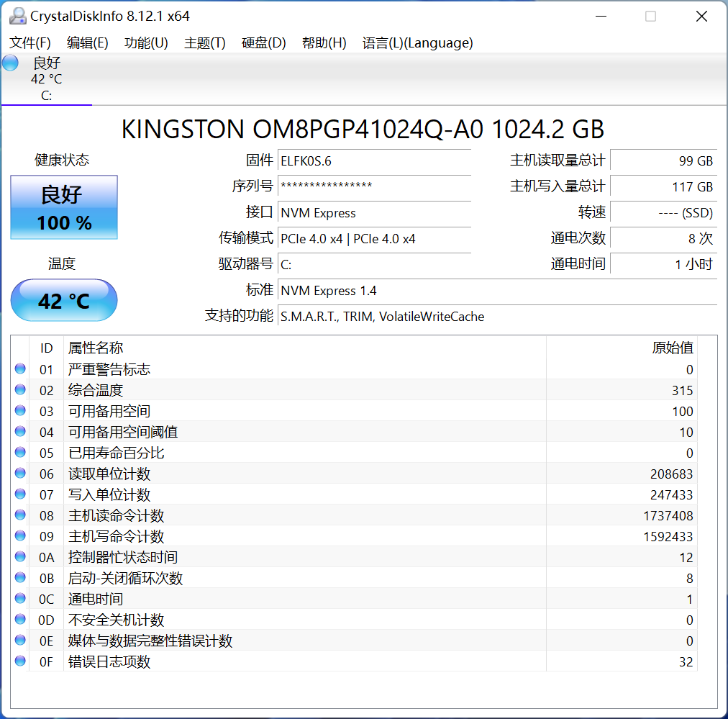The width and height of the screenshot is (728, 719).
Task: Click the drive letter field C:
Action: (x=374, y=265)
